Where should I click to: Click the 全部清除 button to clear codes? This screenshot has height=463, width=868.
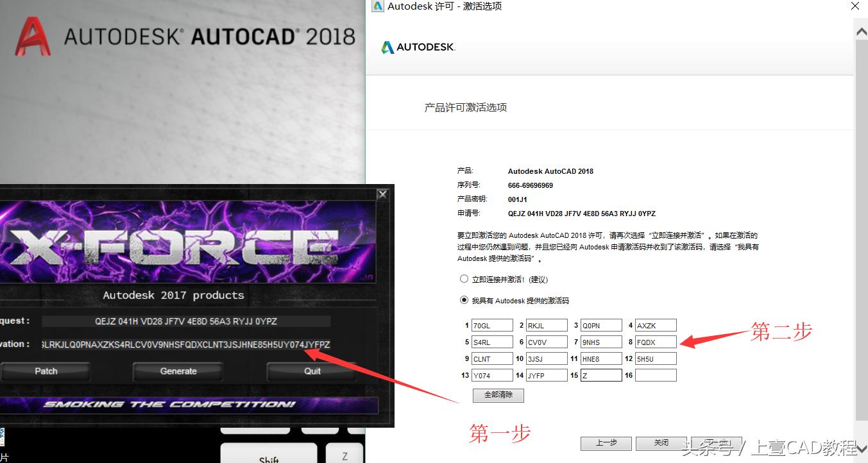(x=498, y=395)
